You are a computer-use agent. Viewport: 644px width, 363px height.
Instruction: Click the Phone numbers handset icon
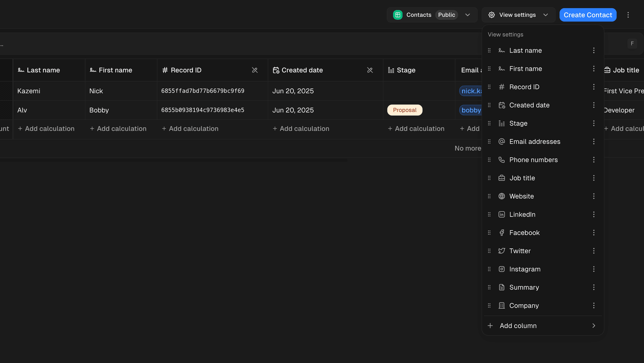pos(502,160)
